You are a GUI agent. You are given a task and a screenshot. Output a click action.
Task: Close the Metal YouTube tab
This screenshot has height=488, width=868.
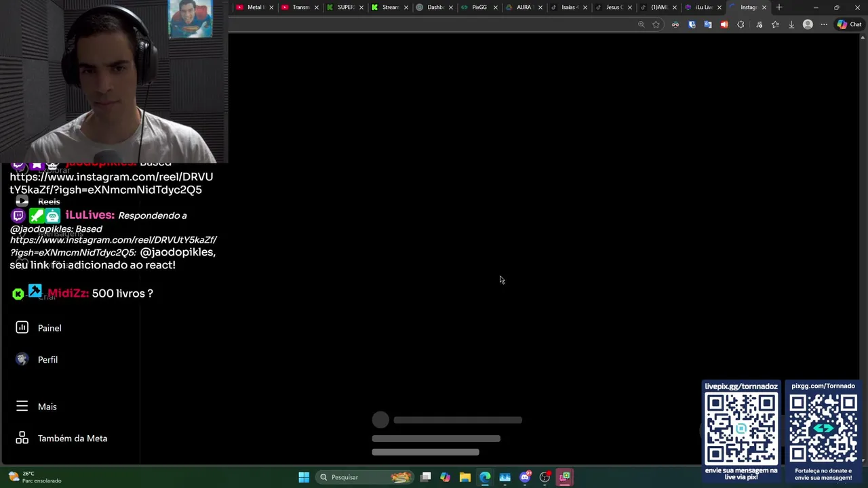(x=271, y=7)
